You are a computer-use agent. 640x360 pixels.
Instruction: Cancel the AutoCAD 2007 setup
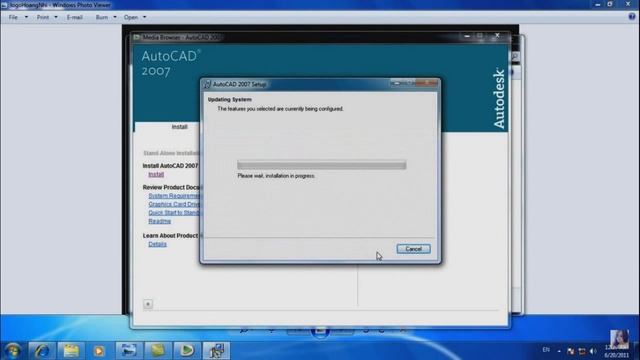[413, 249]
